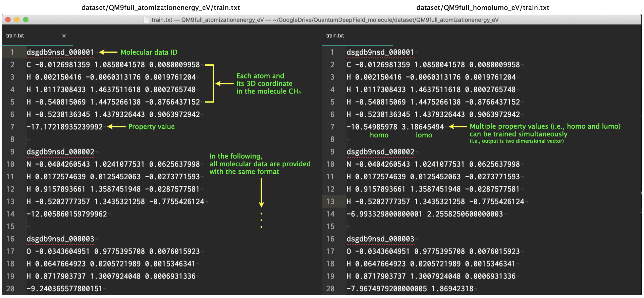
Task: Select dsgdb9nsd_000003 in the right pane
Action: point(380,239)
